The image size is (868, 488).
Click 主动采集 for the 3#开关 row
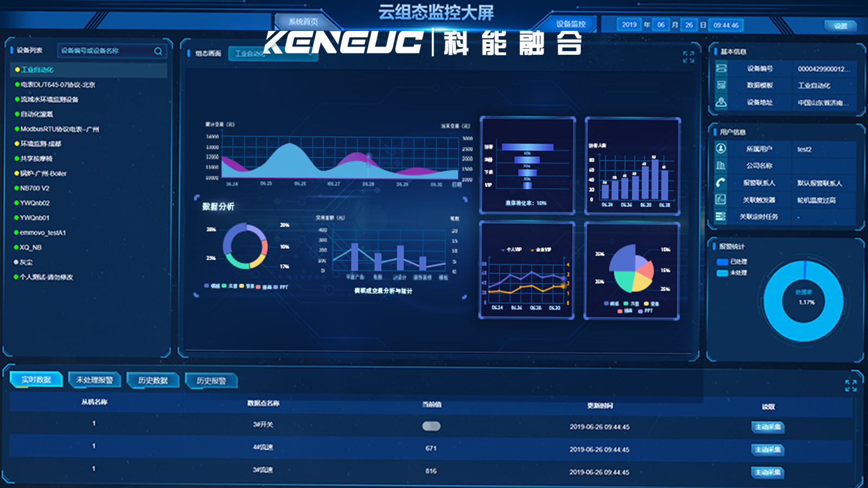pos(768,427)
